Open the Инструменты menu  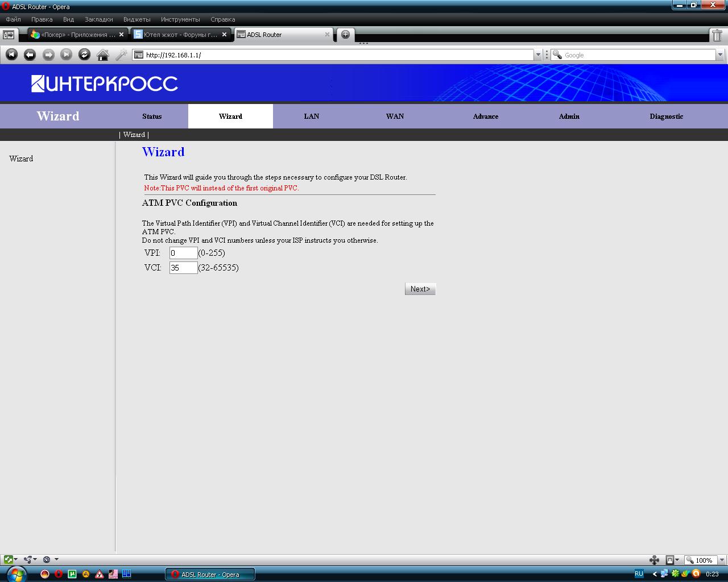tap(180, 19)
